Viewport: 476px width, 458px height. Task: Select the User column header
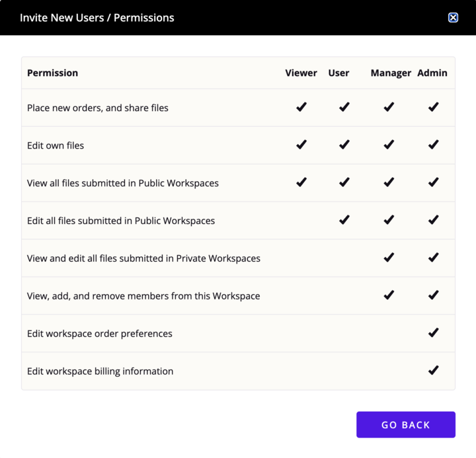point(338,73)
